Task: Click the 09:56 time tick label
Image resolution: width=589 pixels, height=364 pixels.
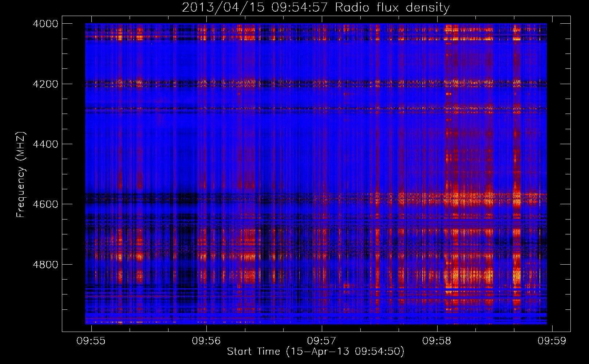Action: (206, 341)
